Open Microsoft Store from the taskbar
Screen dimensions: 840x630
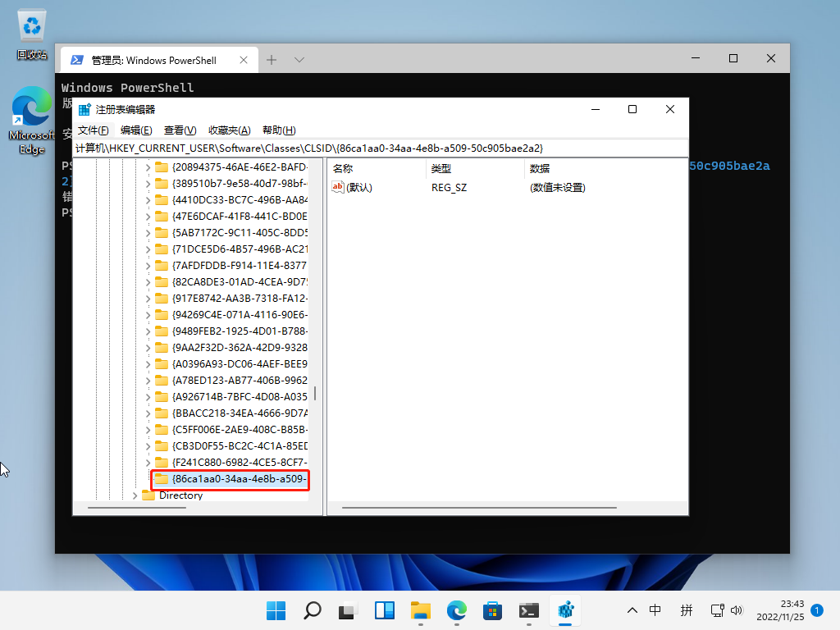492,610
